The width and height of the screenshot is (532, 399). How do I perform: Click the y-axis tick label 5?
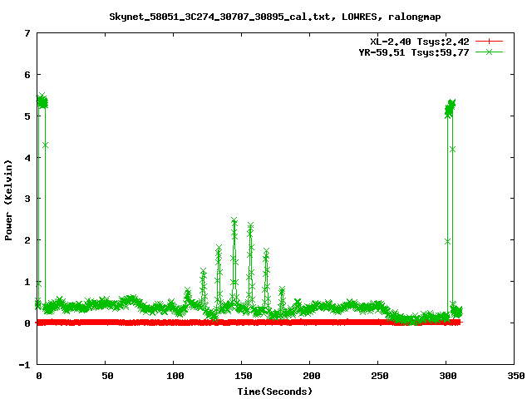point(27,116)
